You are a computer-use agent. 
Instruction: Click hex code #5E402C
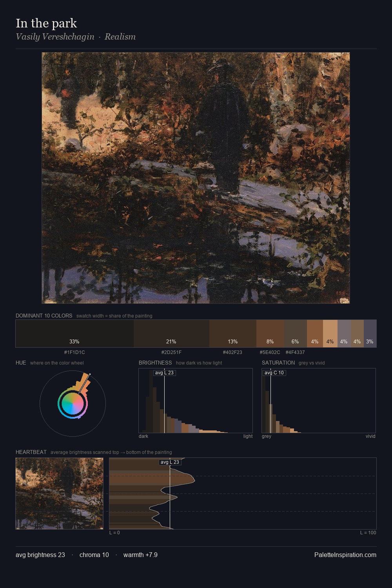tap(270, 352)
